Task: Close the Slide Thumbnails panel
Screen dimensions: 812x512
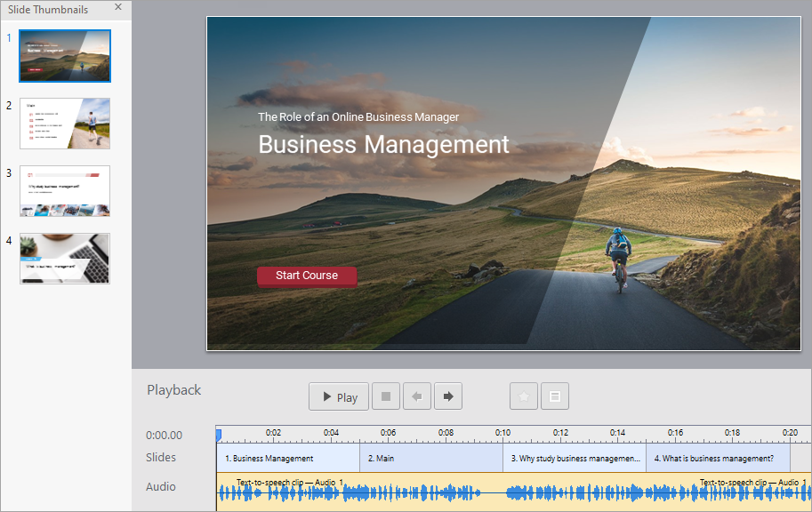Action: coord(118,7)
